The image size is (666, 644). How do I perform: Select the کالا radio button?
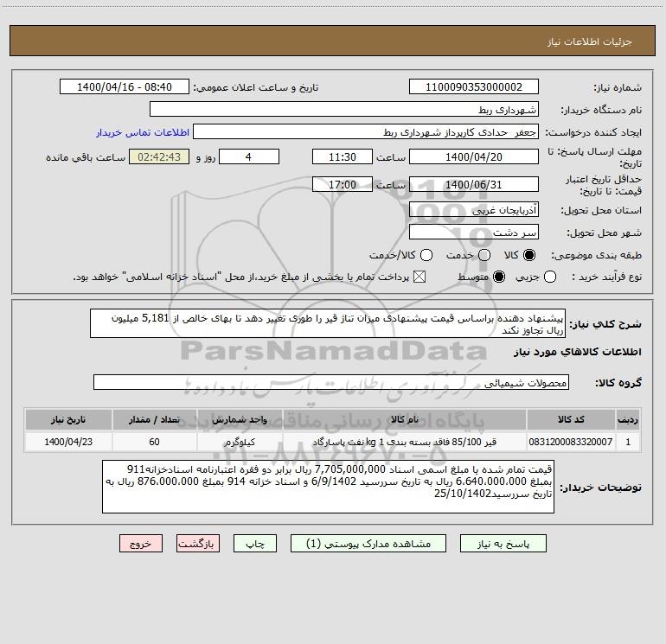click(x=529, y=255)
